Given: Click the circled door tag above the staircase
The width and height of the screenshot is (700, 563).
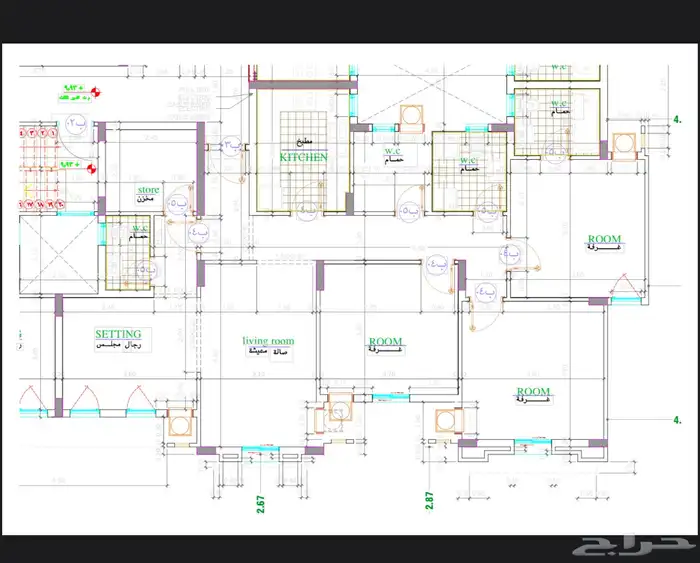Looking at the screenshot, I should click(77, 123).
